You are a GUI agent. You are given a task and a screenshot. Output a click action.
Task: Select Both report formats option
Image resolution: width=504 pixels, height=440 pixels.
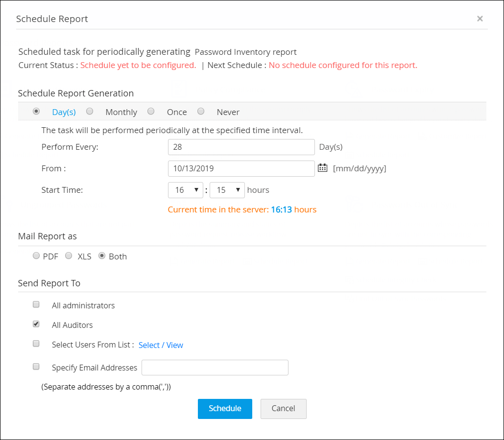point(102,255)
